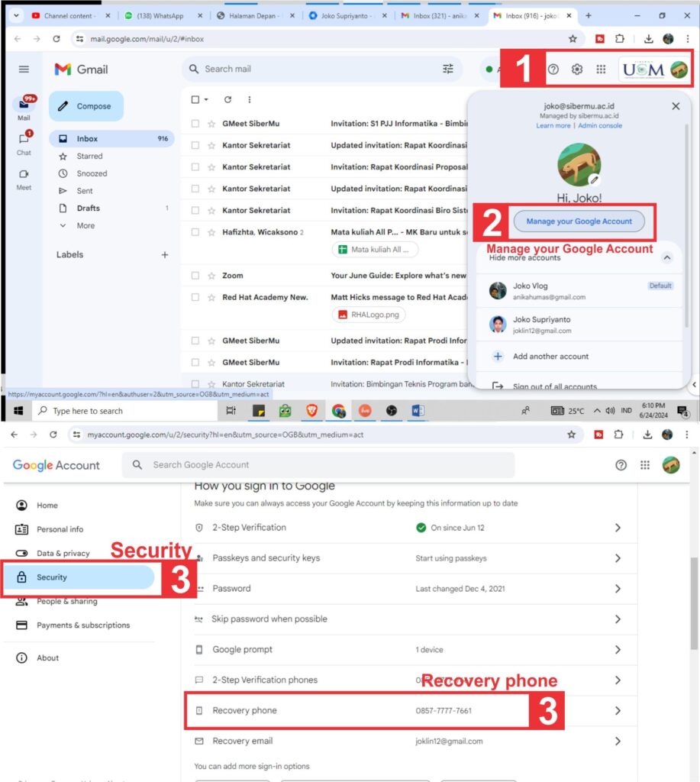Click refresh icon above the inbox list

pyautogui.click(x=227, y=99)
